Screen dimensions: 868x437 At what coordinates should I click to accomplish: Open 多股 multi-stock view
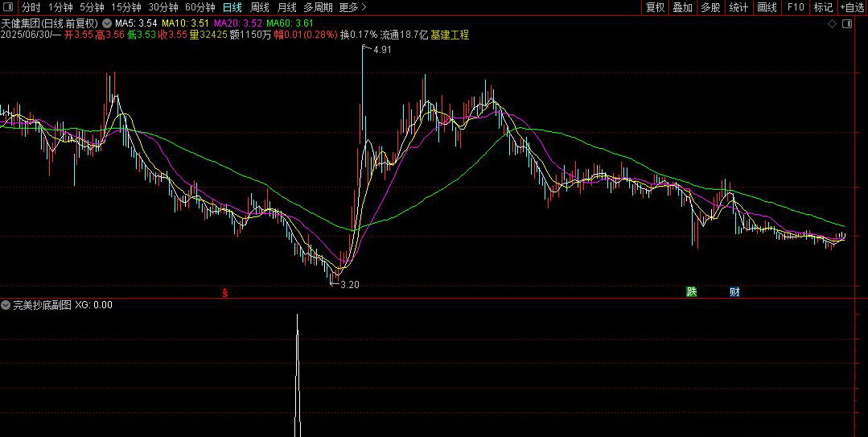tap(711, 7)
